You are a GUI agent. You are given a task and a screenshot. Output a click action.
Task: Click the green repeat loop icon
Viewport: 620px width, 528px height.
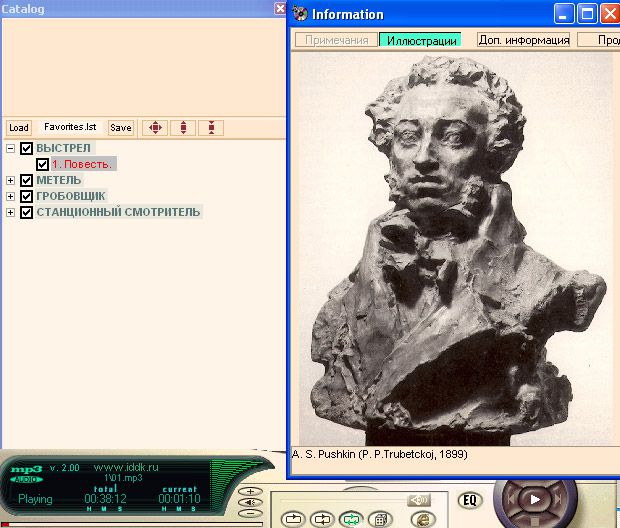pyautogui.click(x=350, y=519)
